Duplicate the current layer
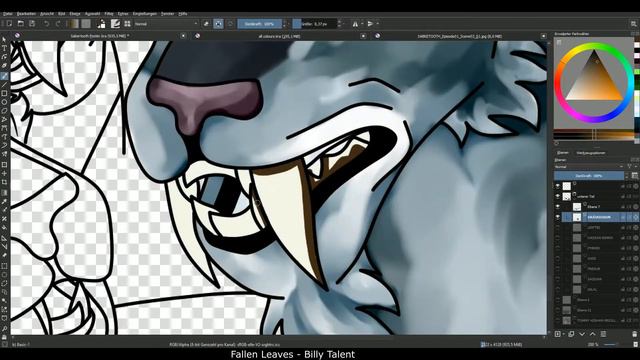Image resolution: width=640 pixels, height=360 pixels. pyautogui.click(x=571, y=334)
